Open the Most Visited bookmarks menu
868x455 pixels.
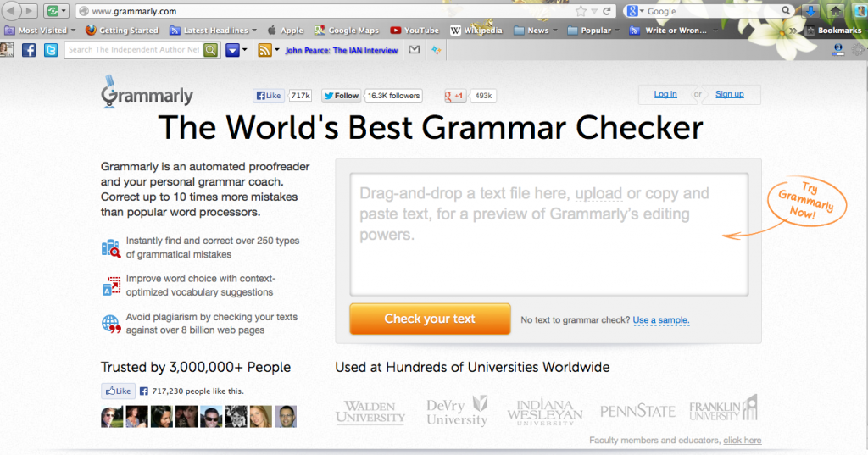coord(41,31)
